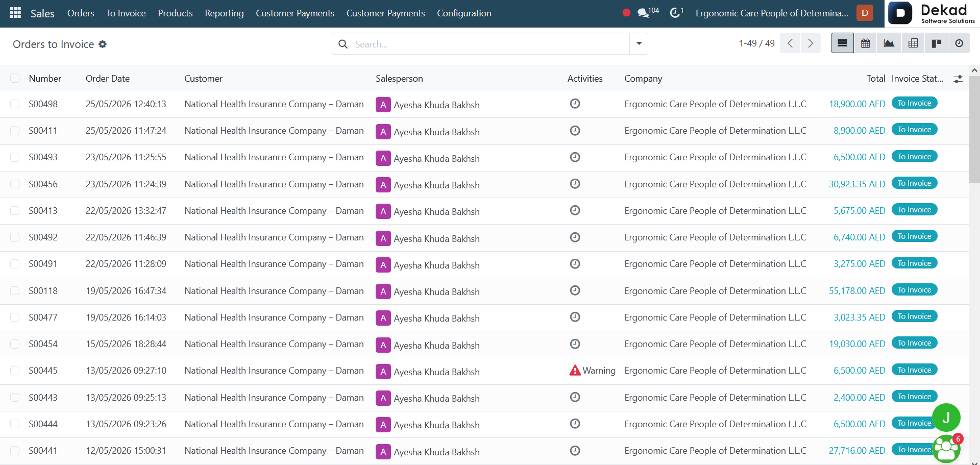Open user avatar D menu
980x465 pixels.
tap(865, 13)
